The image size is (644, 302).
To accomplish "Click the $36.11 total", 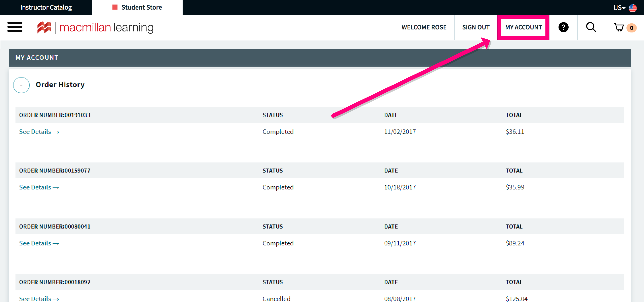I will coord(515,132).
